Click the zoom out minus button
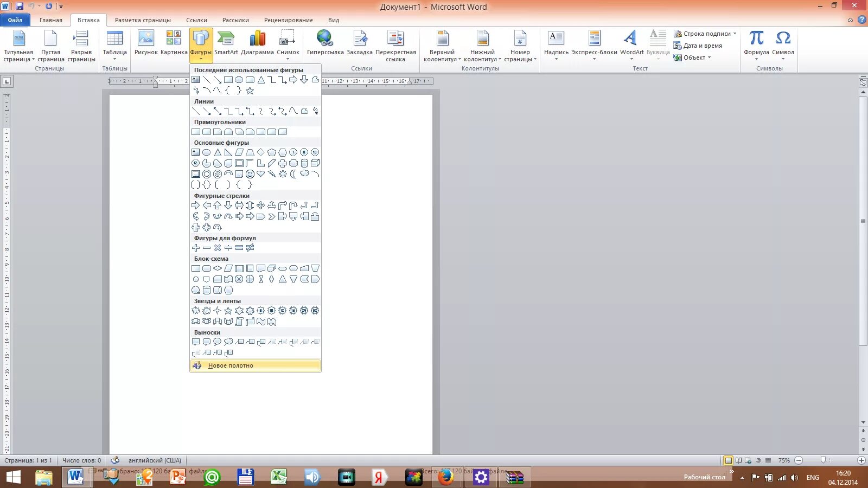The width and height of the screenshot is (868, 488). pyautogui.click(x=799, y=460)
